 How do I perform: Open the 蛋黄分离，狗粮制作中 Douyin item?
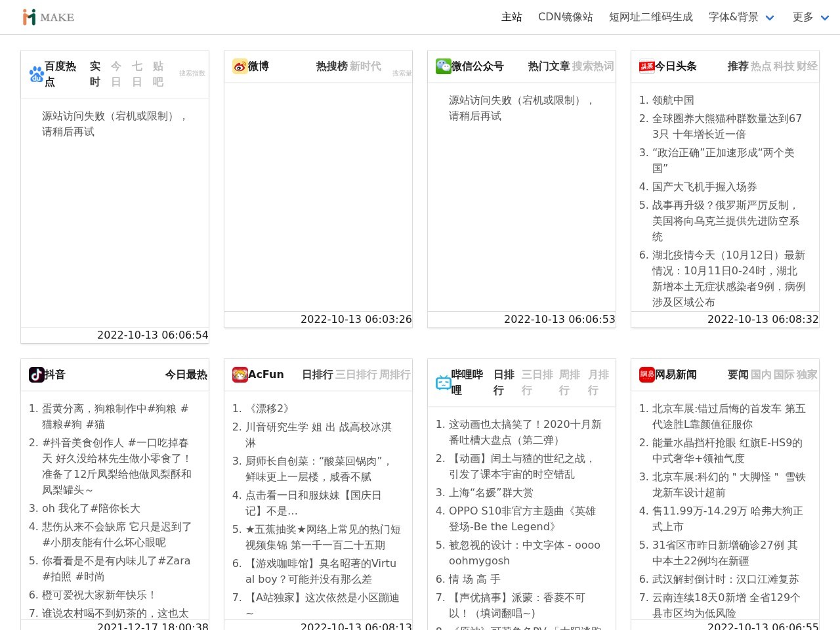115,417
